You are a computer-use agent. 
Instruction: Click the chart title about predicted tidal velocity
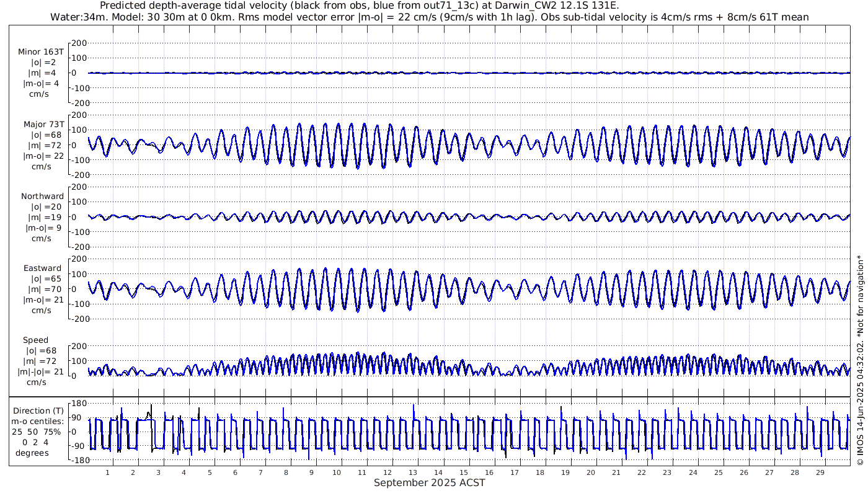point(359,6)
